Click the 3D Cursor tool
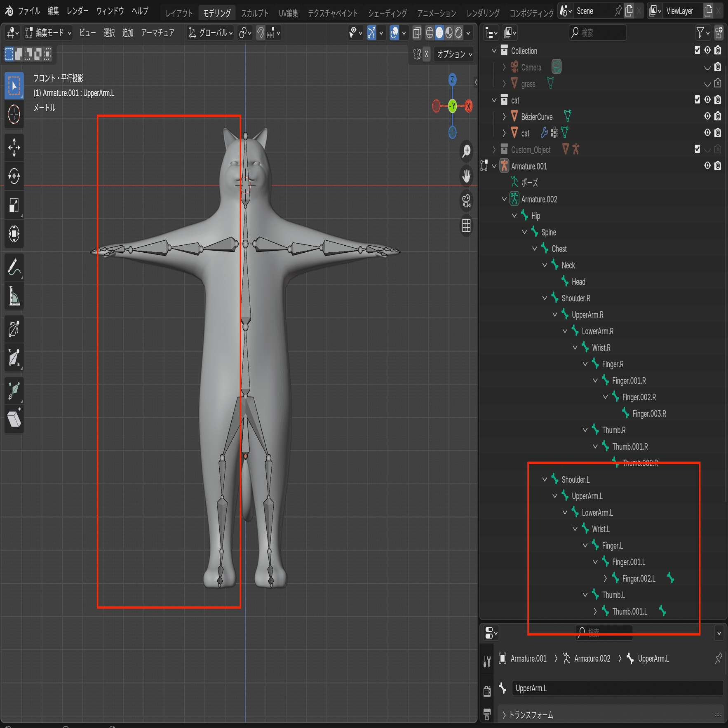The height and width of the screenshot is (728, 728). click(14, 115)
